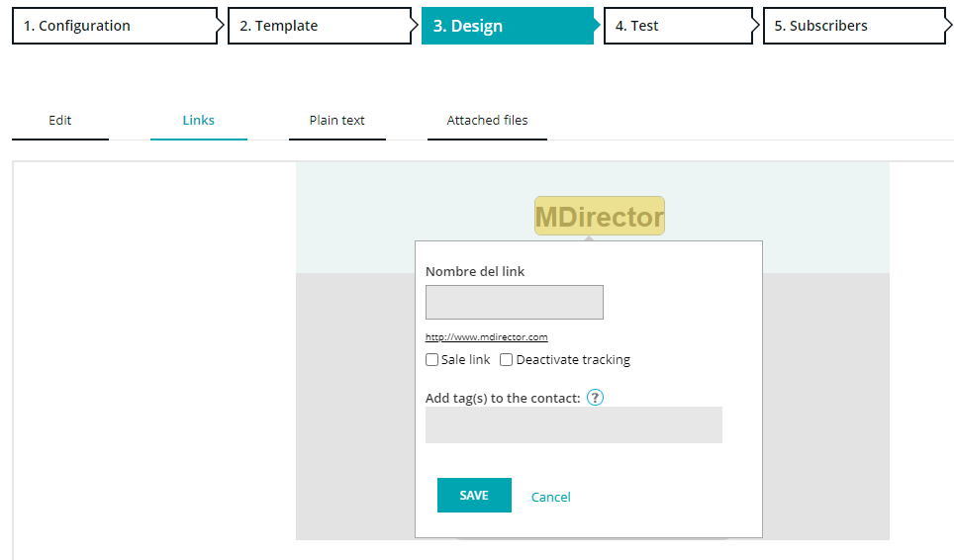Enable the Sale link checkbox
This screenshot has width=954, height=560.
pos(432,360)
